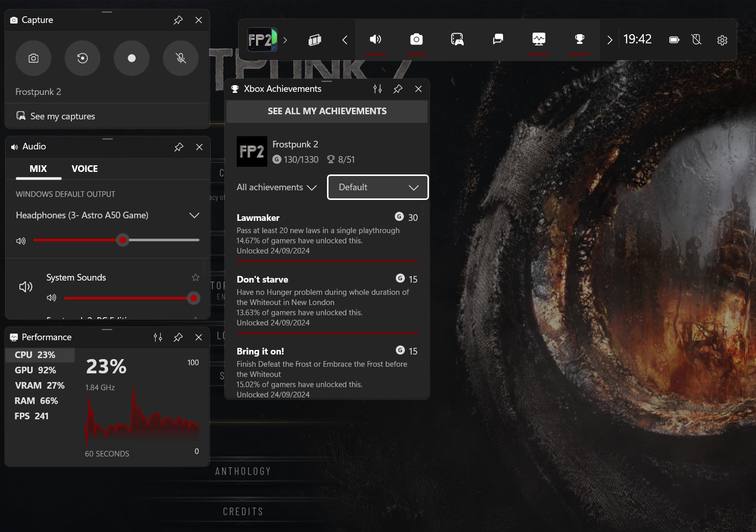This screenshot has height=532, width=756.
Task: Go to previous widgets with left arrow
Action: click(x=345, y=40)
